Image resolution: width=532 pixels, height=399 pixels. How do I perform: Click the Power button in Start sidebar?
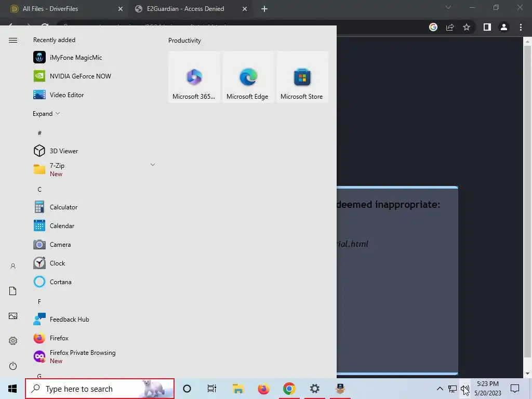(x=13, y=366)
